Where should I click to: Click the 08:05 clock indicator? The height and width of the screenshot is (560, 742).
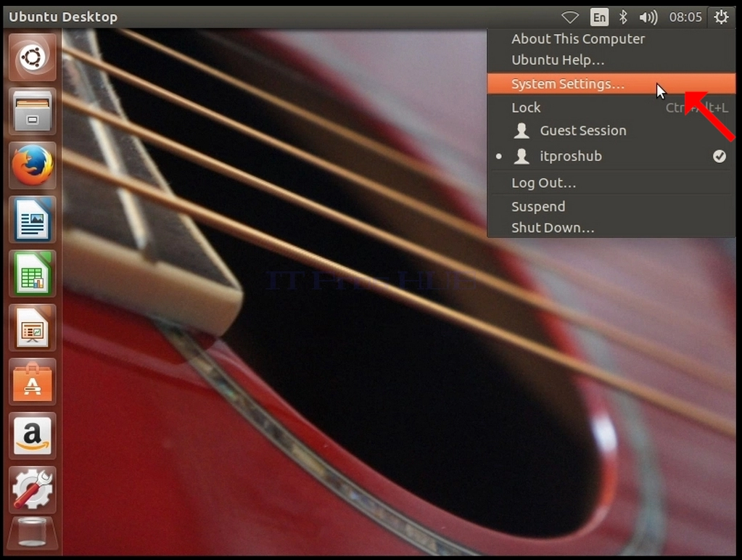click(685, 17)
